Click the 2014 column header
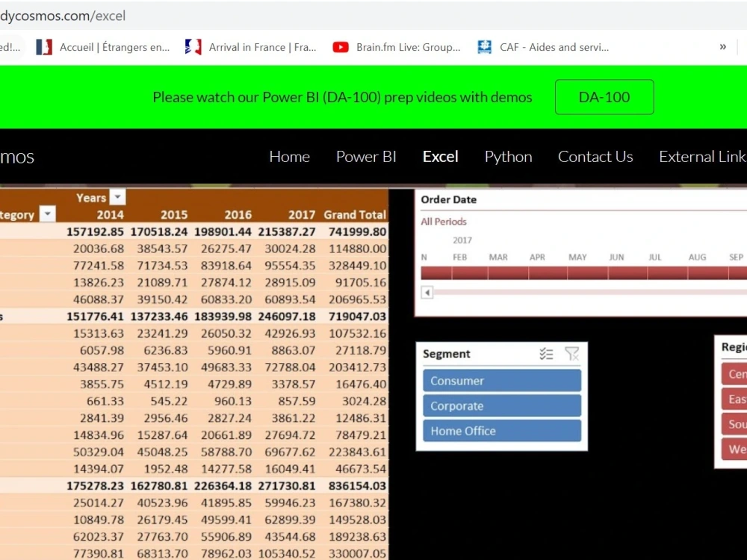Viewport: 747px width, 560px height. pos(110,215)
